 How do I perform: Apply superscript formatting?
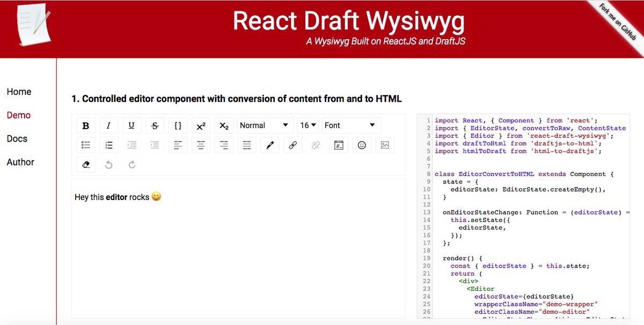(201, 125)
